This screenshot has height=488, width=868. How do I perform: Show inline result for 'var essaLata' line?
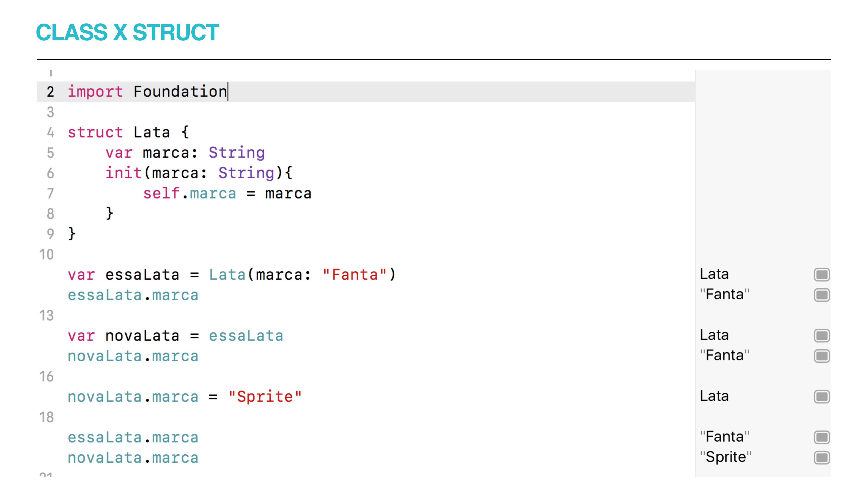click(822, 275)
